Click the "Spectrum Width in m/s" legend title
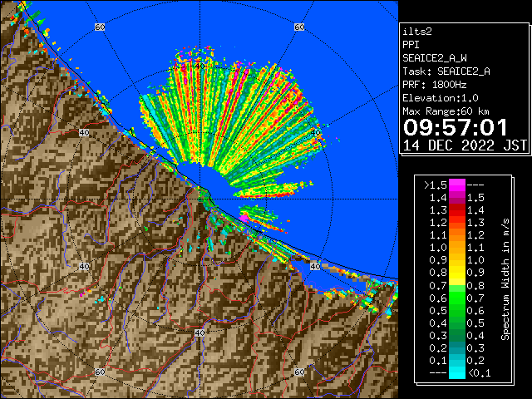 pyautogui.click(x=505, y=279)
